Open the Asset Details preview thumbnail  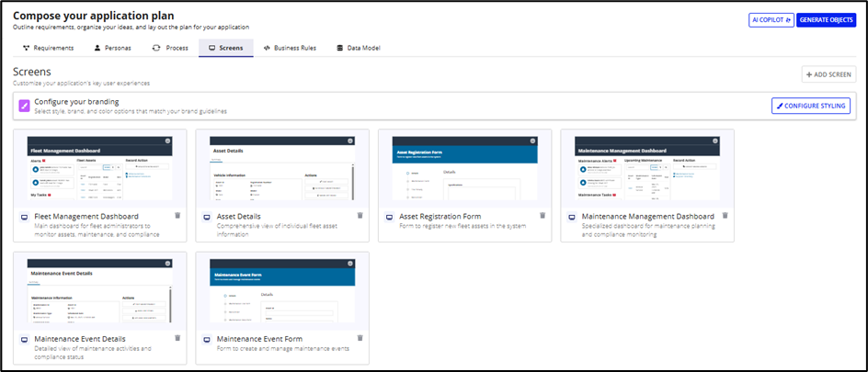[282, 168]
